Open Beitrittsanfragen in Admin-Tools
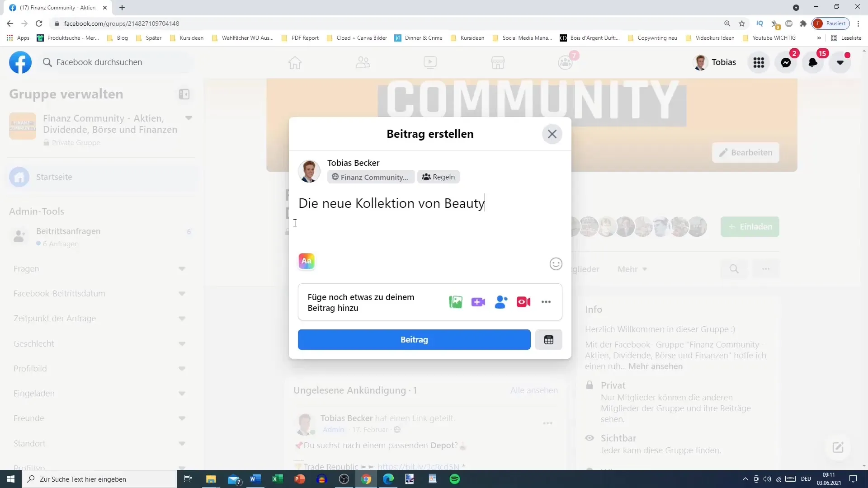 [x=102, y=236]
